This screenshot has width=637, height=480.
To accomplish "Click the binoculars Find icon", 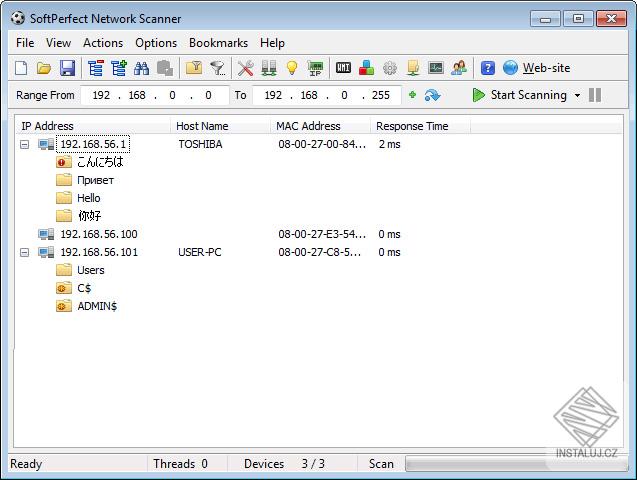I will 141,68.
